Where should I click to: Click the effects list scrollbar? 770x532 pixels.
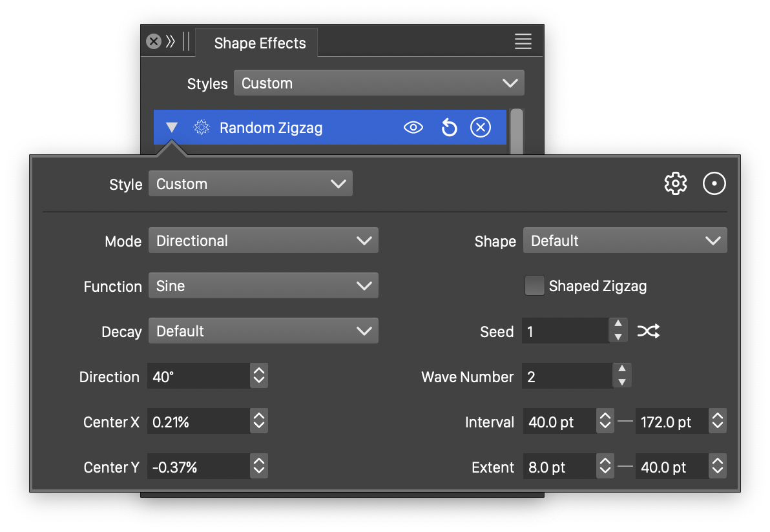pyautogui.click(x=516, y=131)
